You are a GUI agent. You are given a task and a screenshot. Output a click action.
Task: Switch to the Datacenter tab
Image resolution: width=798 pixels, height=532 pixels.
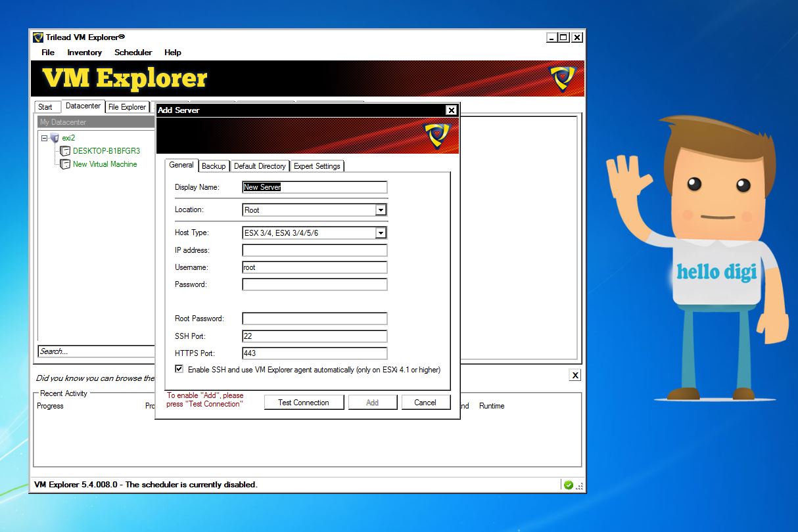(83, 106)
